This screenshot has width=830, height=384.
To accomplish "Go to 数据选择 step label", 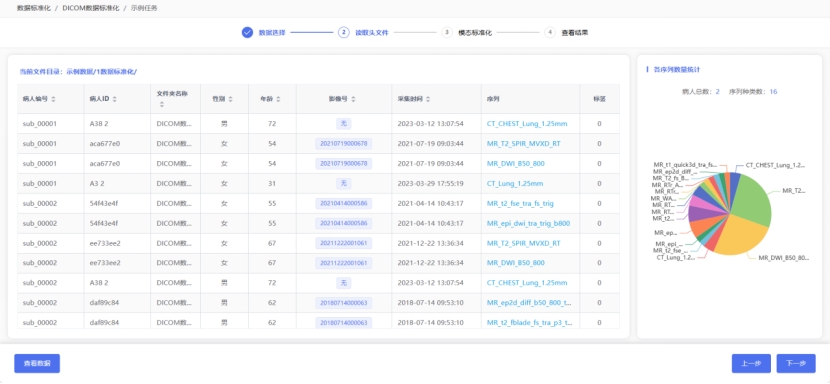I will pos(272,33).
